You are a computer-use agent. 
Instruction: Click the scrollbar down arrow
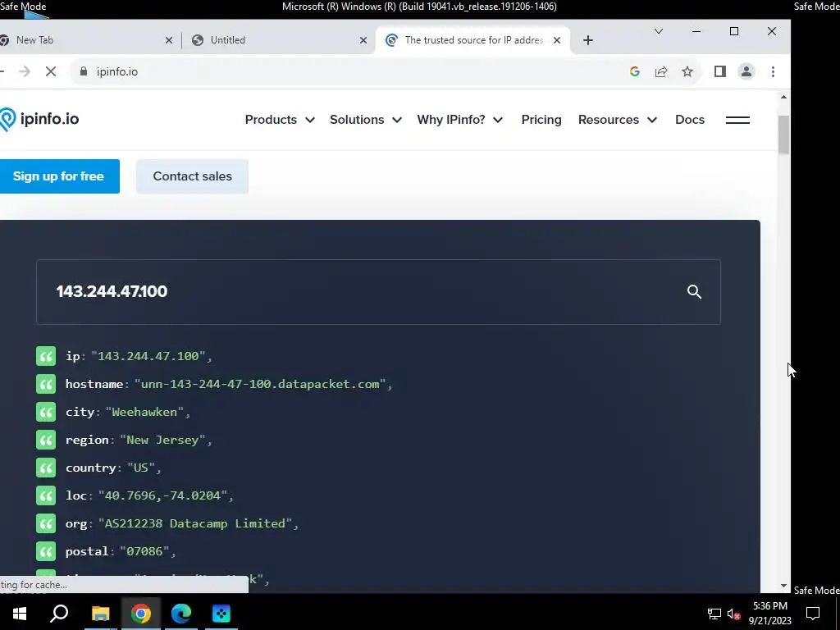point(783,586)
